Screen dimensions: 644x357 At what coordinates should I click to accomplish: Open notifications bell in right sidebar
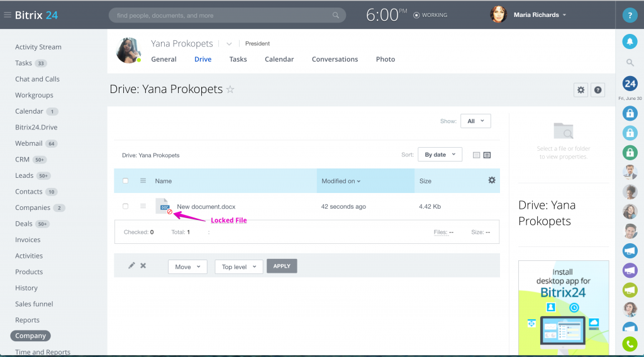click(x=630, y=41)
